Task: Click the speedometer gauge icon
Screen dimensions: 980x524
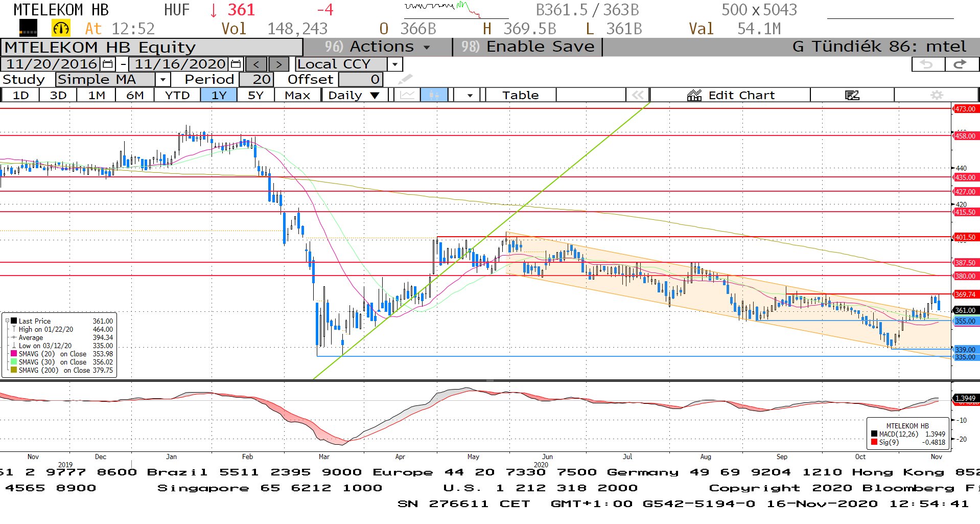Action: 61,28
